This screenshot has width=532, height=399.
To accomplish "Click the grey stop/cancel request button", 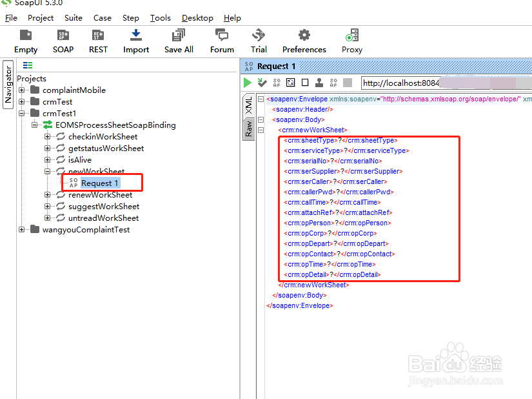I will tap(348, 83).
